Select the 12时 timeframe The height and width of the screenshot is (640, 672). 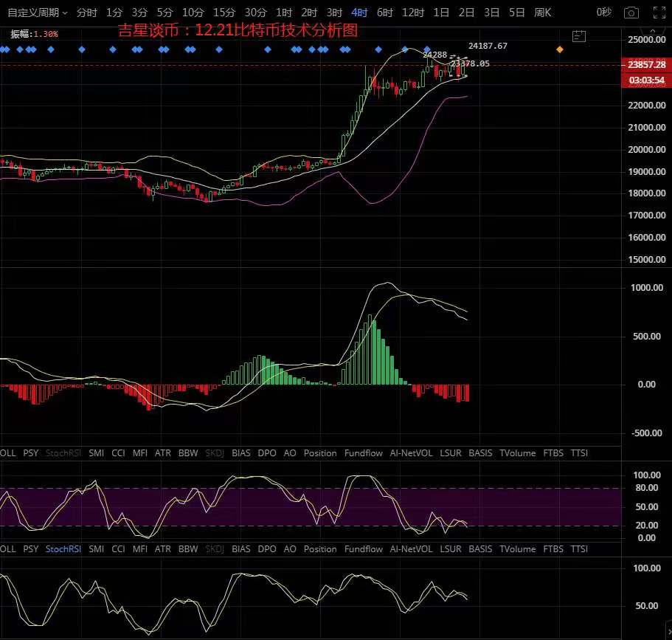tap(413, 13)
